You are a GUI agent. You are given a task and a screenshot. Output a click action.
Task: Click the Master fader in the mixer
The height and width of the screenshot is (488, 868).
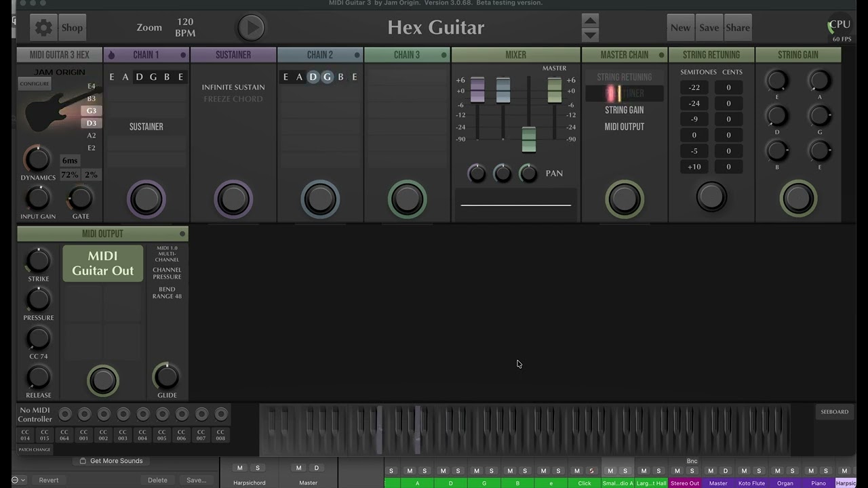pos(554,90)
